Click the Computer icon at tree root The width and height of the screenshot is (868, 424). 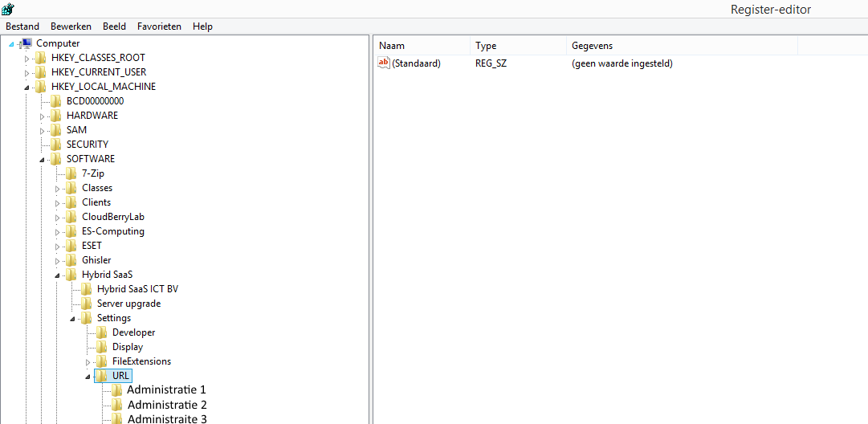[x=26, y=43]
